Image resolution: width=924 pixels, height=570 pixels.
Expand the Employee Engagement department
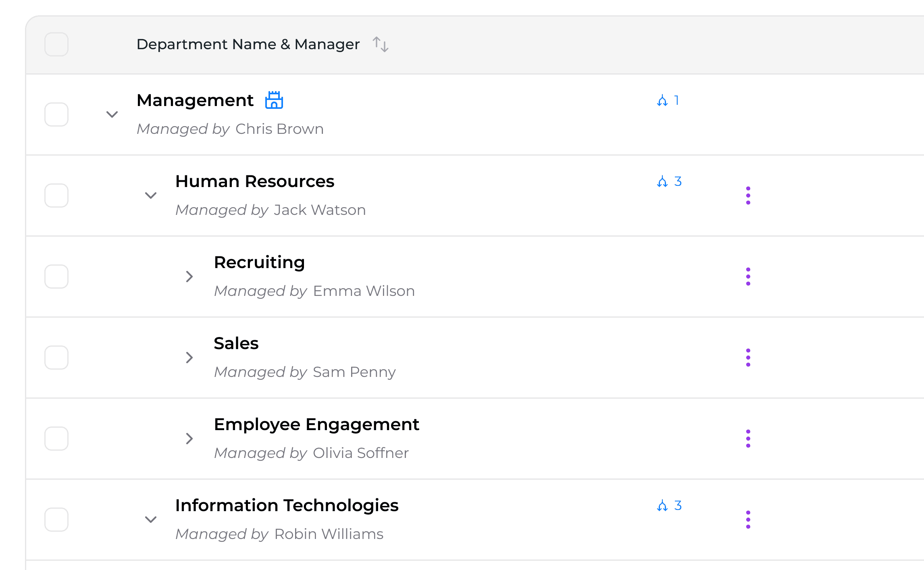point(189,439)
